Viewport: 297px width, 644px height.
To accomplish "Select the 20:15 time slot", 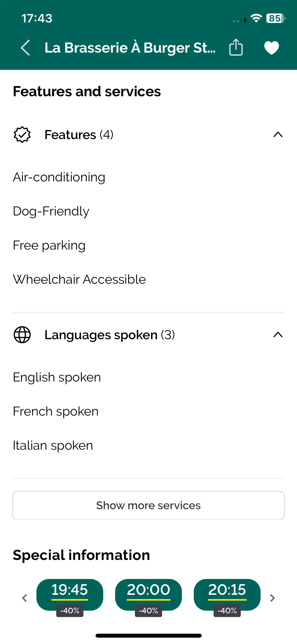I will point(227,595).
